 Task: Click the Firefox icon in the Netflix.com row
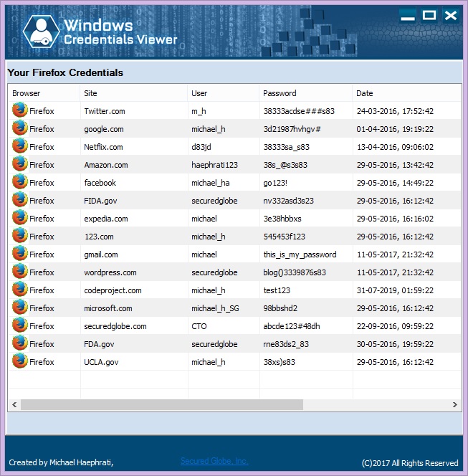[20, 146]
